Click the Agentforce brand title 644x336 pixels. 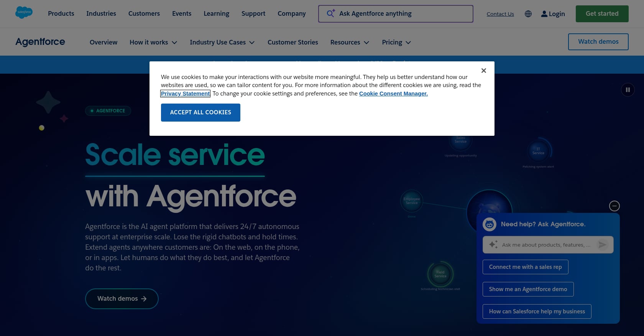40,42
